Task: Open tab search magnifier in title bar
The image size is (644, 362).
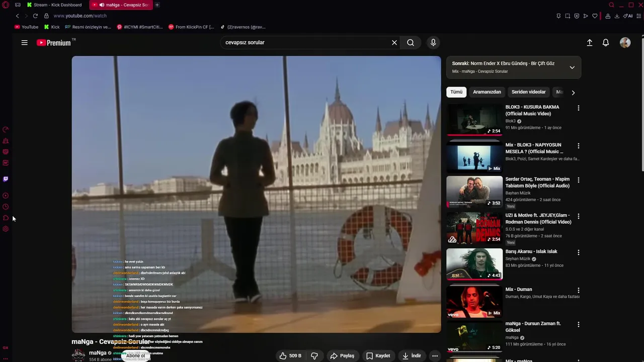Action: tap(611, 5)
